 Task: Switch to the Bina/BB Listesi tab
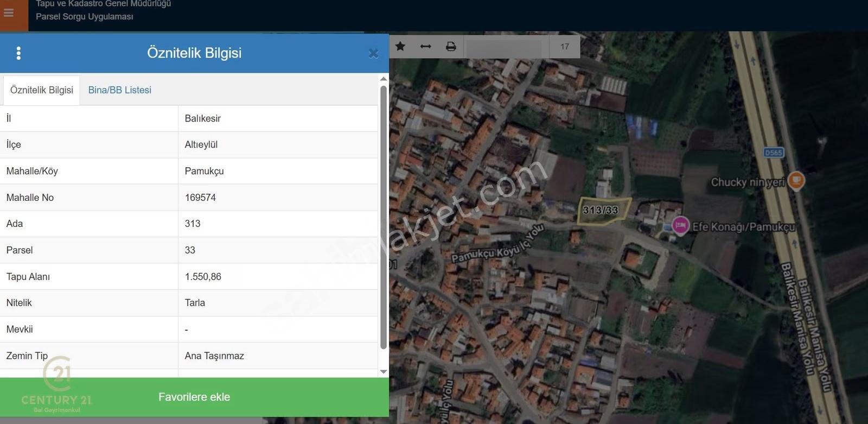pos(120,90)
